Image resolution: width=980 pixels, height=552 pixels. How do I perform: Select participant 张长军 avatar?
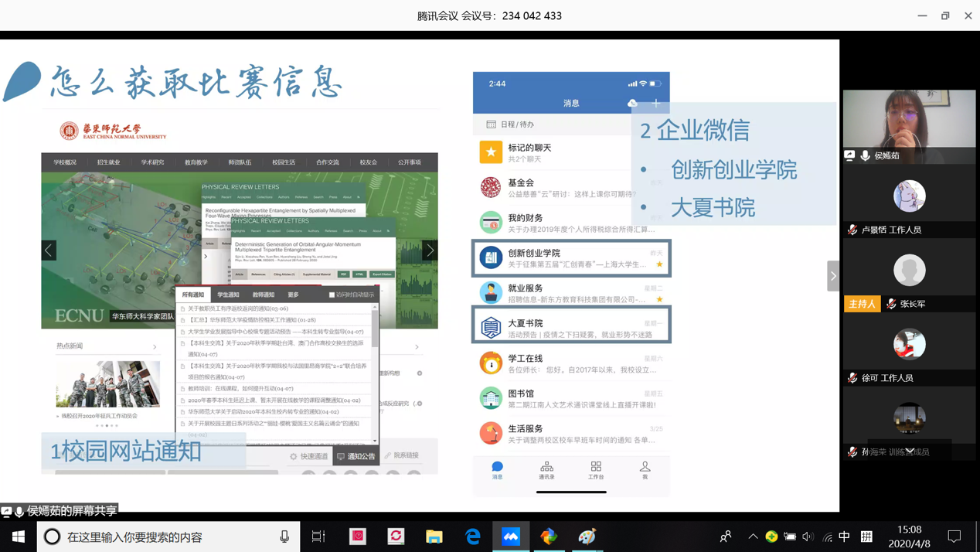pos(910,270)
